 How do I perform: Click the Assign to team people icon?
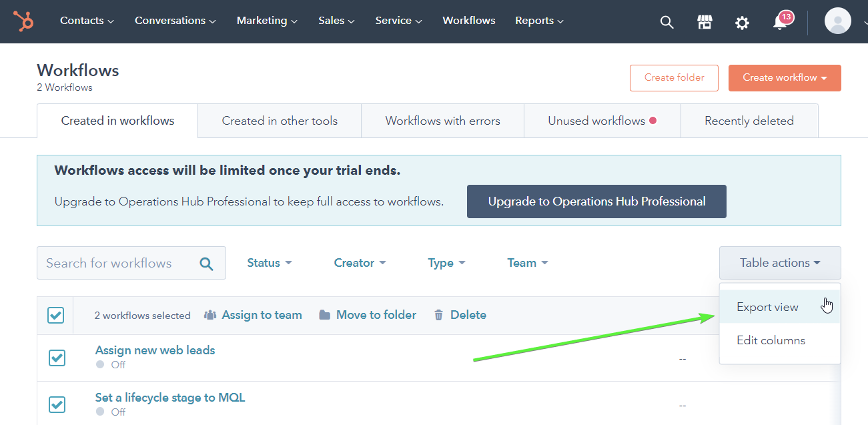(210, 314)
